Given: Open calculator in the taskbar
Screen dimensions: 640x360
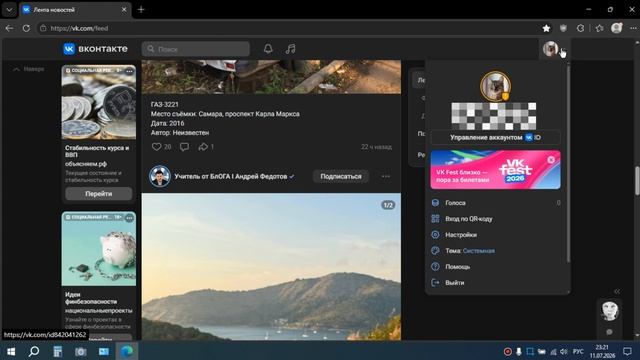Looking at the screenshot, I should pyautogui.click(x=57, y=351).
